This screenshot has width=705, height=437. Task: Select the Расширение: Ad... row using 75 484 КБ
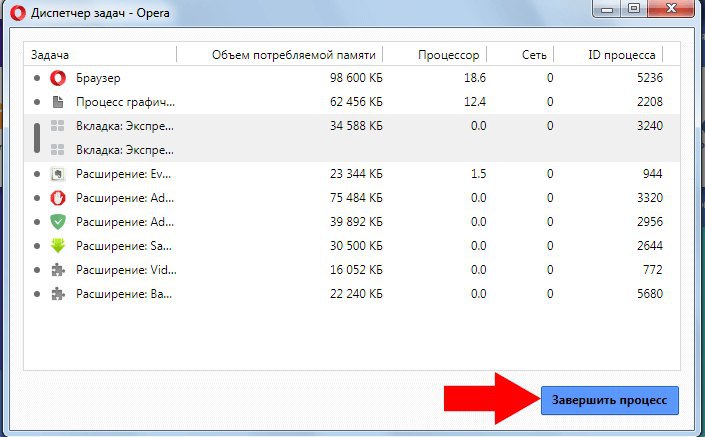(x=352, y=198)
